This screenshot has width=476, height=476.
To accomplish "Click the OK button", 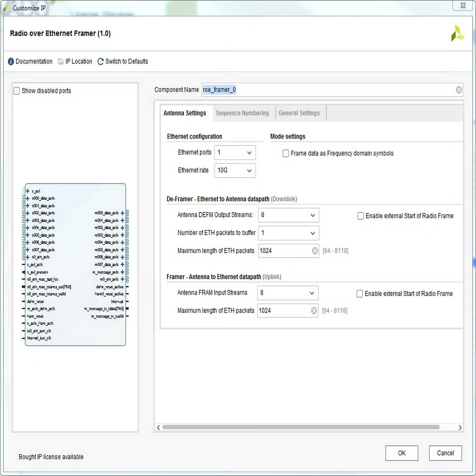I will click(402, 453).
